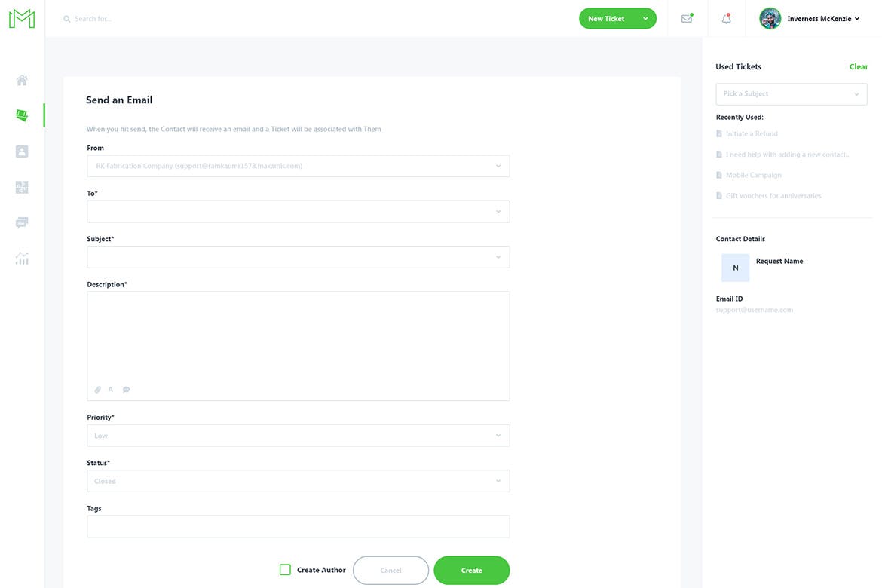Click the attachment paperclip in Description
This screenshot has width=882, height=588.
97,390
